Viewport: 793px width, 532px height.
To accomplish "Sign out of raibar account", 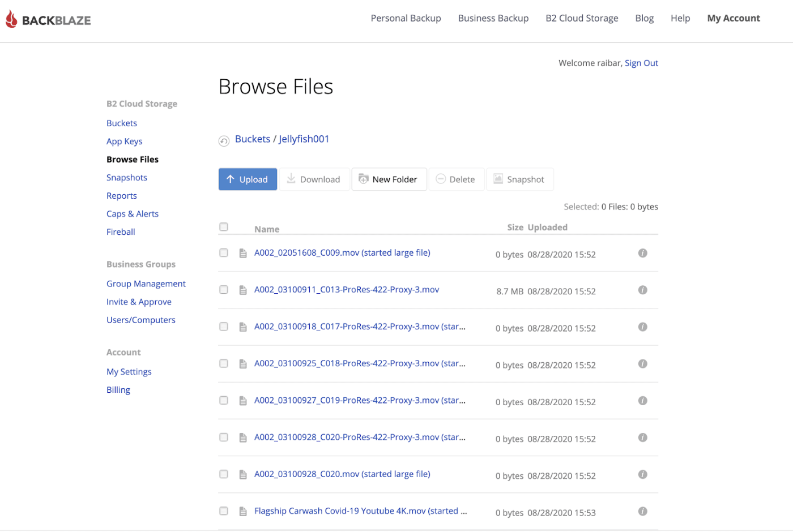I will click(x=641, y=63).
